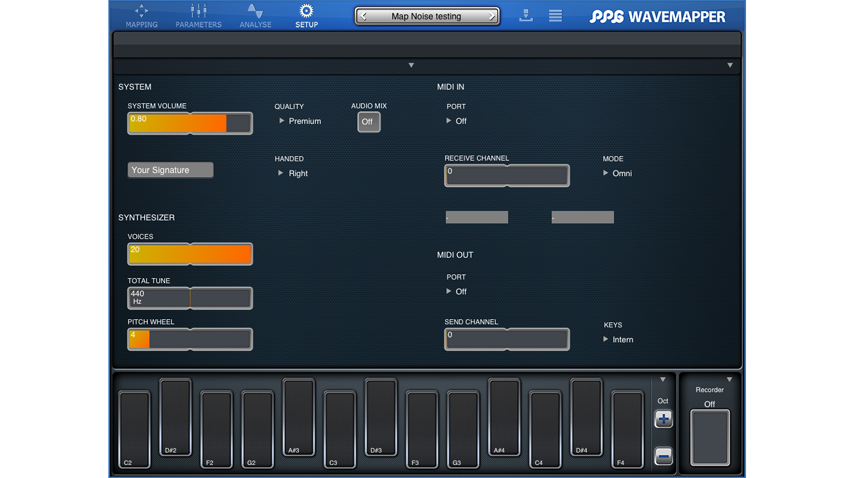Change the Handed Right setting
The width and height of the screenshot is (850, 478).
293,173
